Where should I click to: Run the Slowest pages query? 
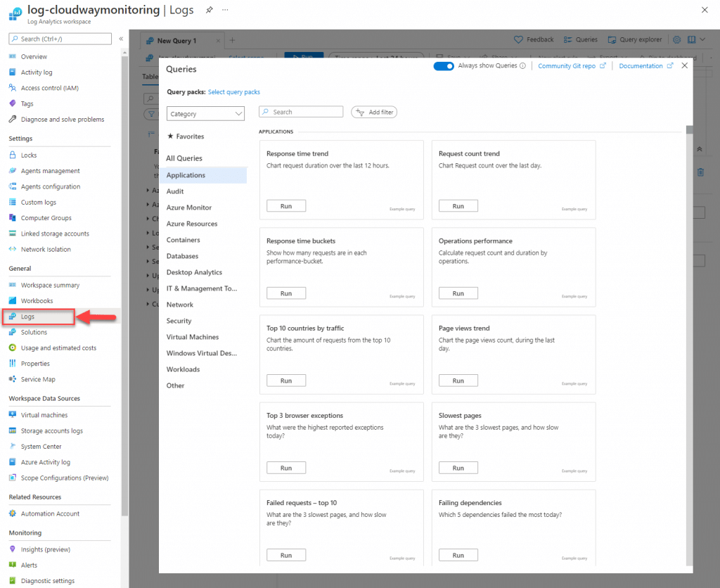coord(458,468)
